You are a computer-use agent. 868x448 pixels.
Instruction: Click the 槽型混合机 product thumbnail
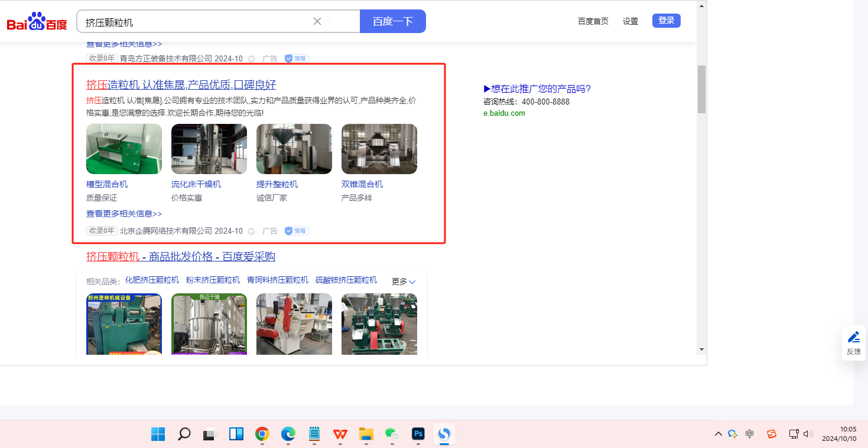124,149
